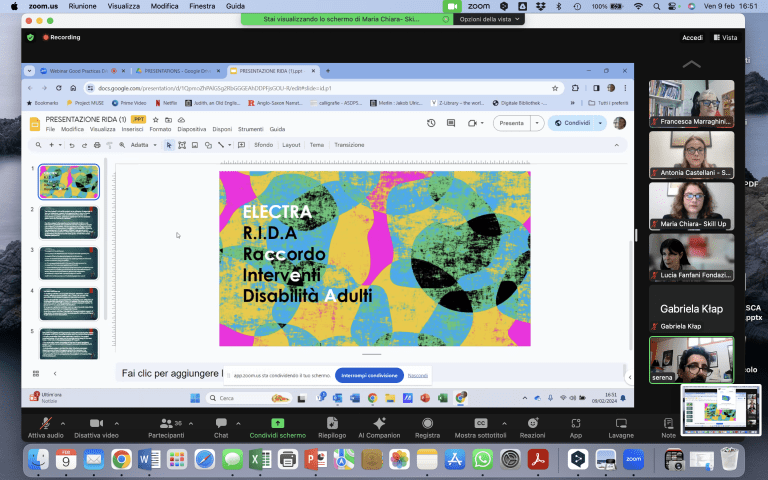Expand the arrow beside Partecipanti
Image resolution: width=768 pixels, height=480 pixels.
(x=191, y=423)
